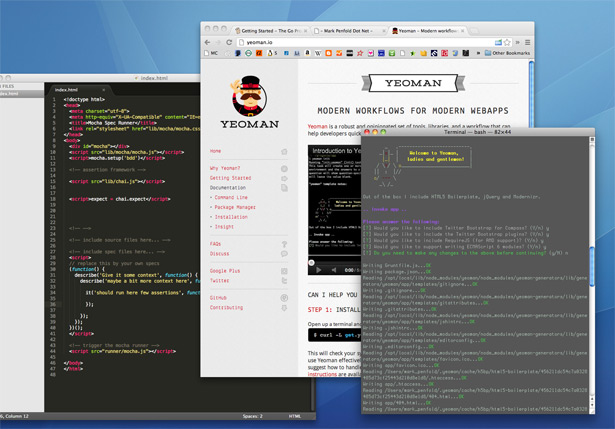615x429 pixels.
Task: Click the question mark icon beside FAQs
Action: pyautogui.click(x=284, y=244)
